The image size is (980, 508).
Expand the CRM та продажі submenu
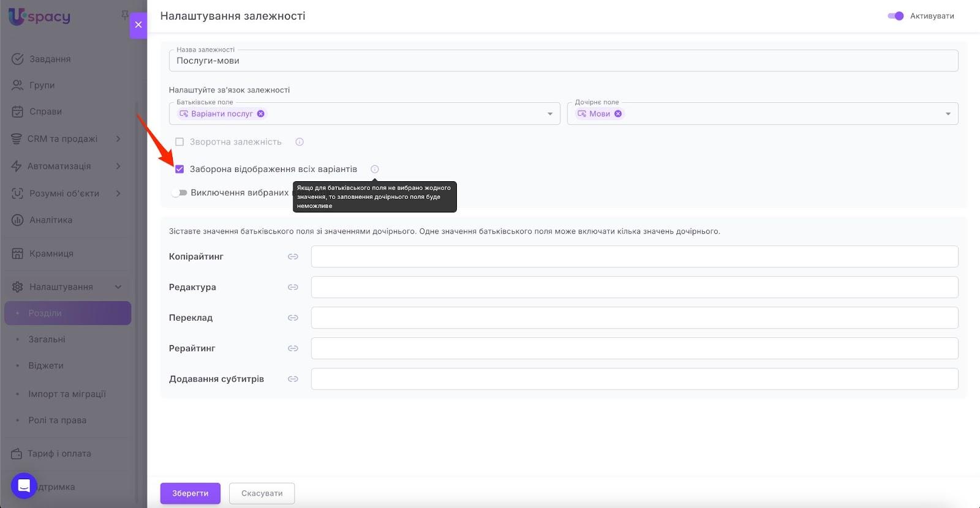pyautogui.click(x=118, y=139)
